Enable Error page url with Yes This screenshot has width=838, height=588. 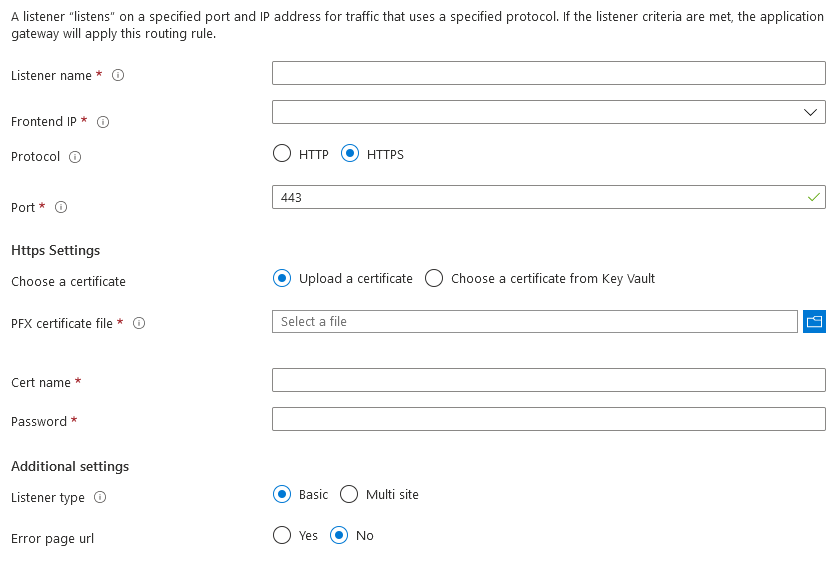pyautogui.click(x=282, y=535)
